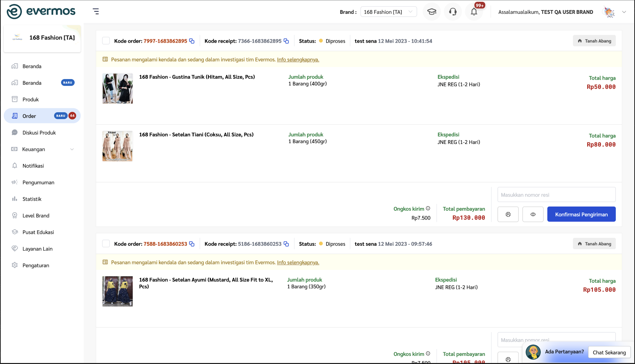Screen dimensions: 635x364
Task: Click the printer icon for the Rp130.000 order
Action: (508, 214)
